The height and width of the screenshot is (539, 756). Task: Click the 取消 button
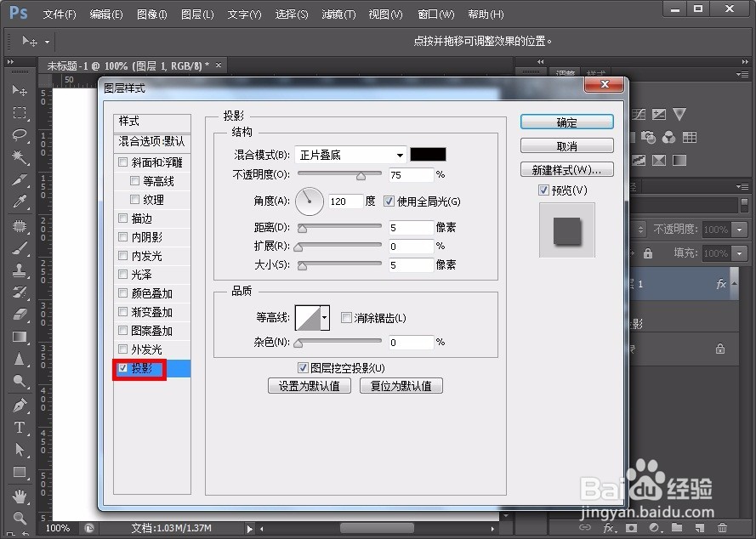567,146
